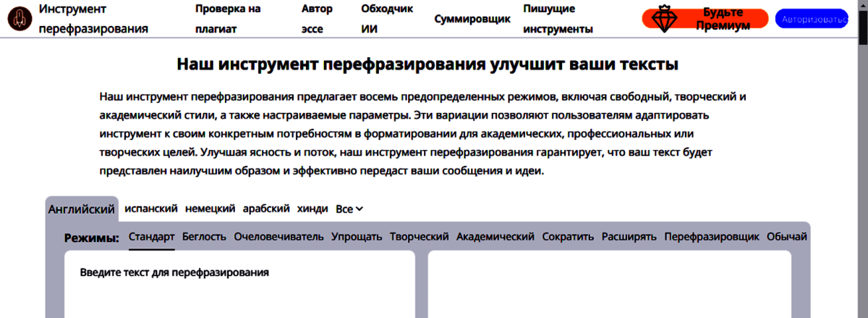
Task: Select арабский language tab
Action: click(x=266, y=209)
